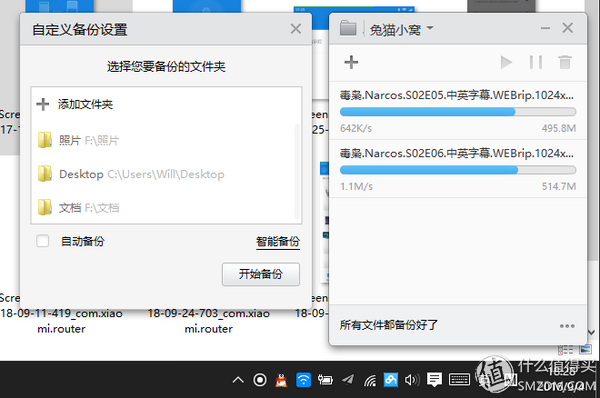This screenshot has width=600, height=398.
Task: Open QQ penguin tray icon
Action: 281,380
